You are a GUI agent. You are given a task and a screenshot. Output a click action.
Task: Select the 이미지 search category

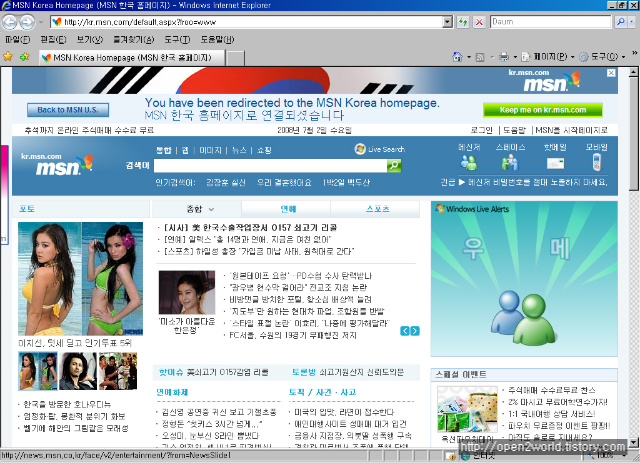point(210,150)
